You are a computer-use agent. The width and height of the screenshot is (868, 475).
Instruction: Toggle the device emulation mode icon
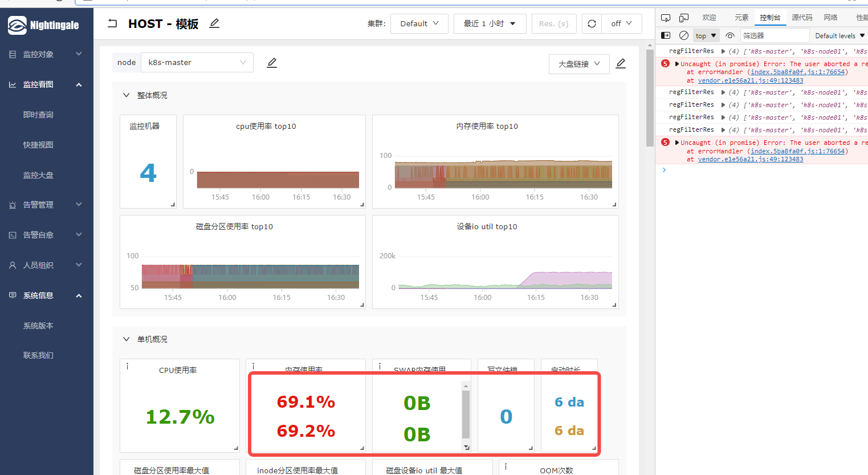[x=683, y=18]
